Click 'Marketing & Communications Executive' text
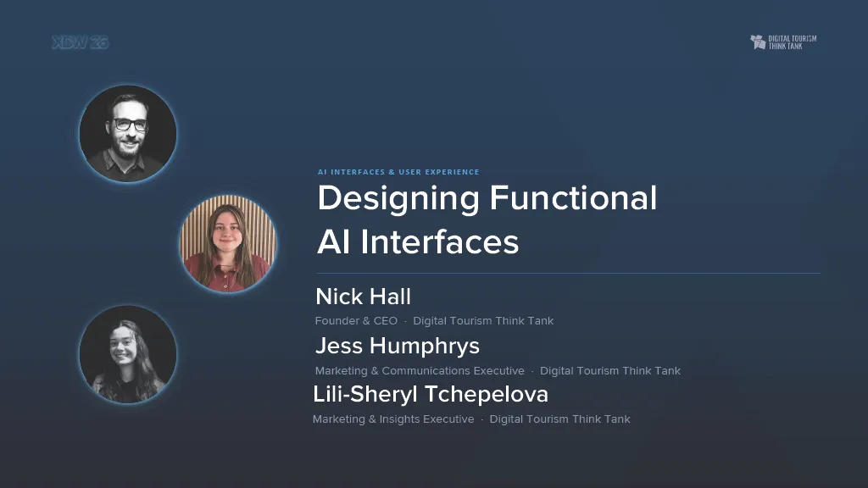The width and height of the screenshot is (868, 488). click(x=420, y=371)
